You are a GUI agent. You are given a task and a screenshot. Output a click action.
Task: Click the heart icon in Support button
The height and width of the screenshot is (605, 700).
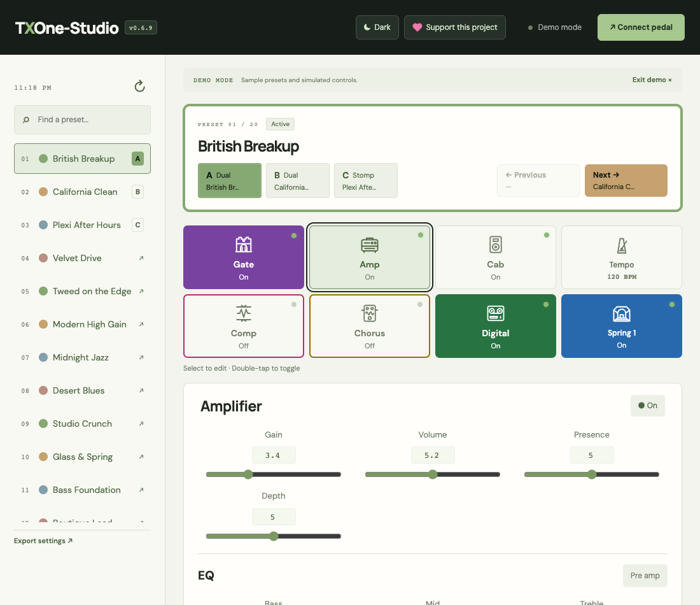click(x=417, y=27)
